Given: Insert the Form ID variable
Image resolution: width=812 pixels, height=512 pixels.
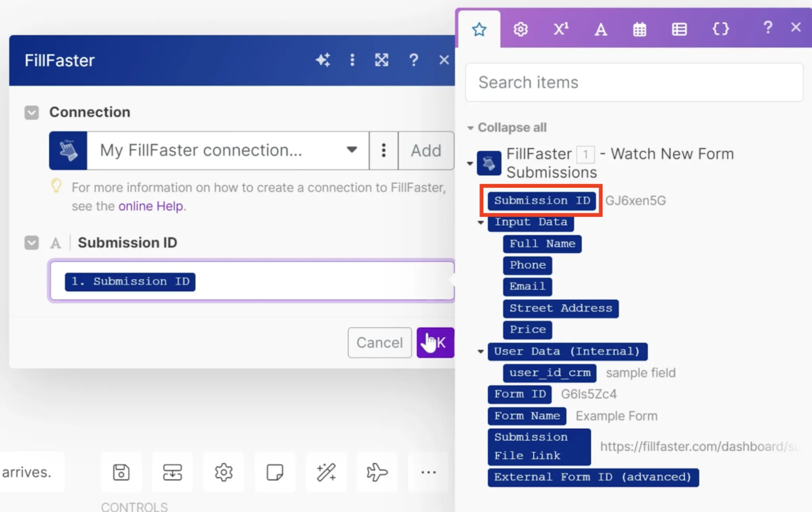Looking at the screenshot, I should 519,394.
